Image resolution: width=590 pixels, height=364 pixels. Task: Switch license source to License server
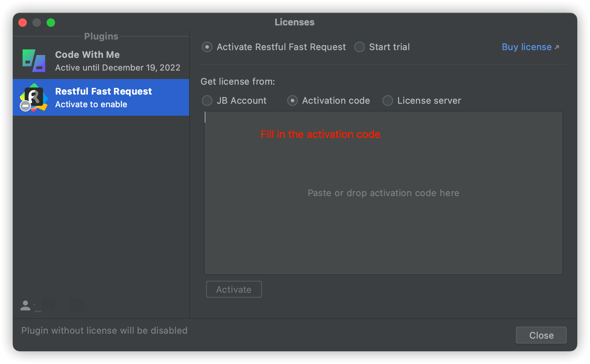(388, 101)
